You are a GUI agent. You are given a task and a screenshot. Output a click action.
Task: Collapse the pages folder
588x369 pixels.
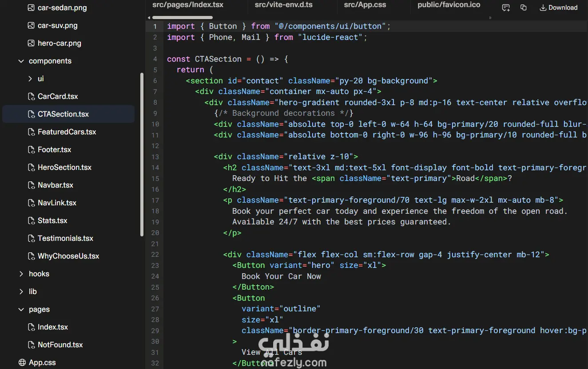21,309
